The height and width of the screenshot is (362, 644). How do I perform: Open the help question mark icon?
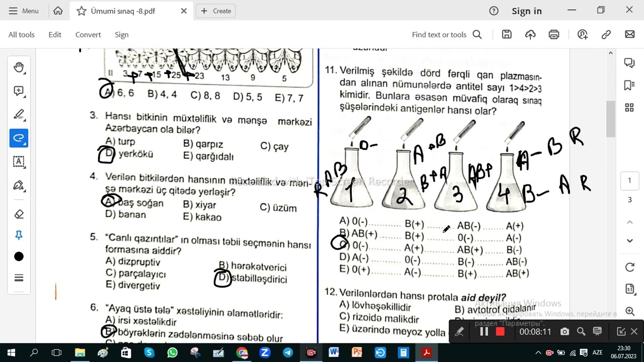tap(494, 11)
